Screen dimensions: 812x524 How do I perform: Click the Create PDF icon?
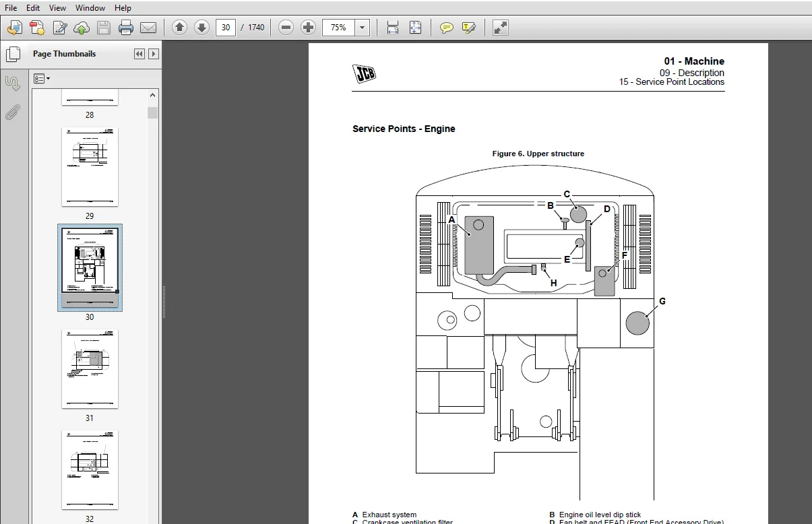[36, 28]
